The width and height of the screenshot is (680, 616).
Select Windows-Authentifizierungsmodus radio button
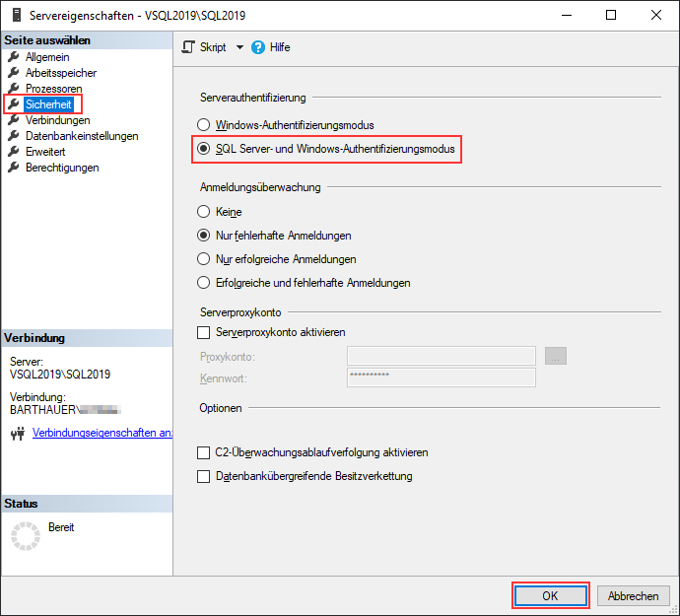tap(204, 126)
